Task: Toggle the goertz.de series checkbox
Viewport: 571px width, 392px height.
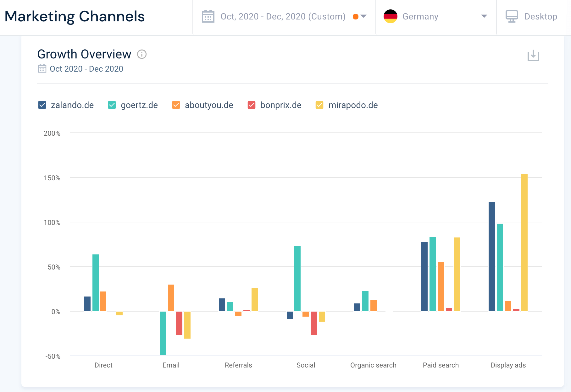Action: [x=112, y=105]
